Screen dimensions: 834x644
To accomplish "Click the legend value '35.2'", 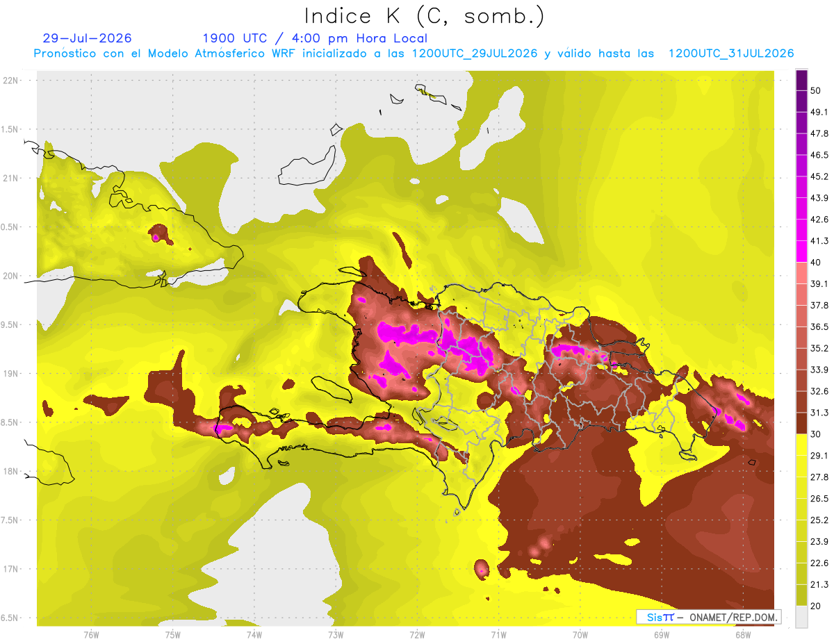I will (819, 348).
